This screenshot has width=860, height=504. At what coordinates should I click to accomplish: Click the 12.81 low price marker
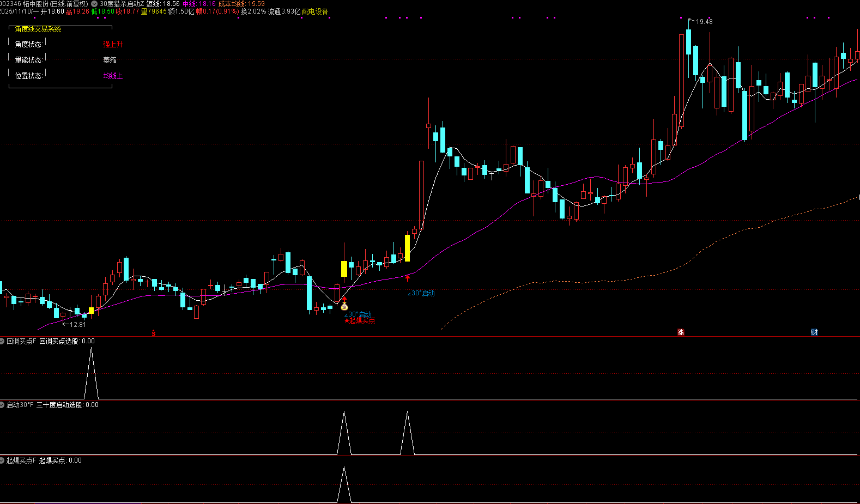[x=77, y=325]
